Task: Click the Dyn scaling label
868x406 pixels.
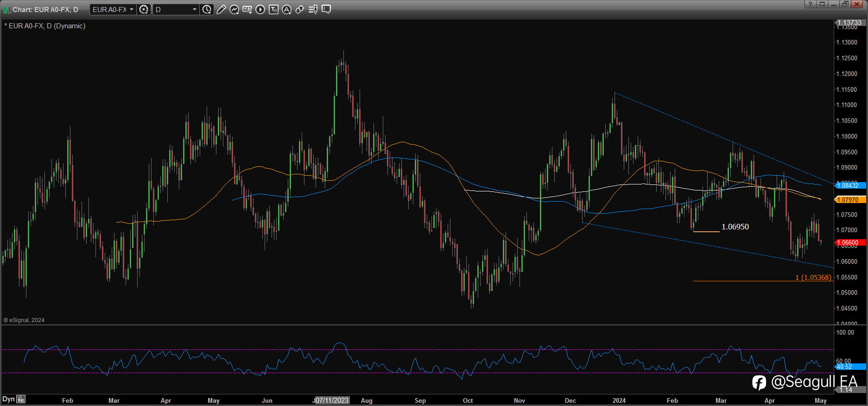Action: [x=8, y=399]
